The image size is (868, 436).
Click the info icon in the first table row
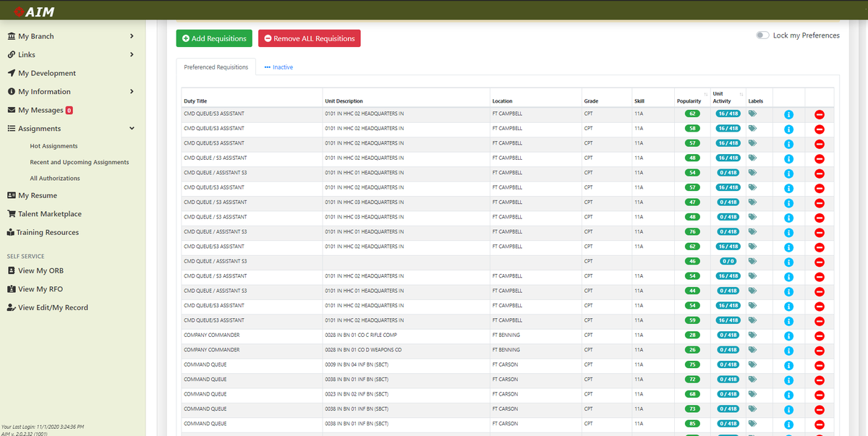[x=789, y=114]
